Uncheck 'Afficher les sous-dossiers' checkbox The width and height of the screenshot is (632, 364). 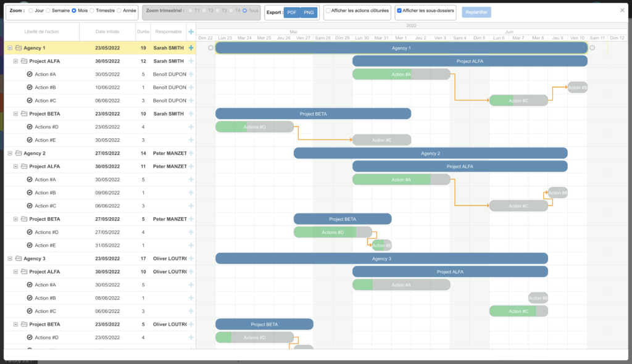[x=399, y=11]
